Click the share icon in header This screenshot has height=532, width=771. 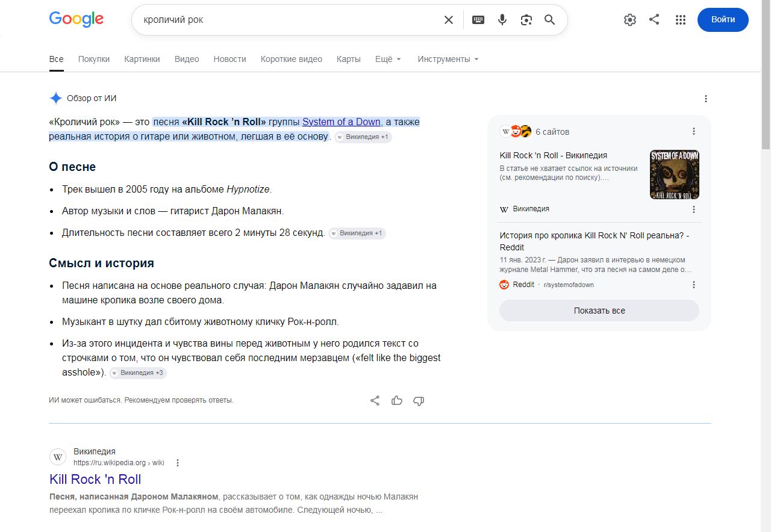[x=654, y=20]
